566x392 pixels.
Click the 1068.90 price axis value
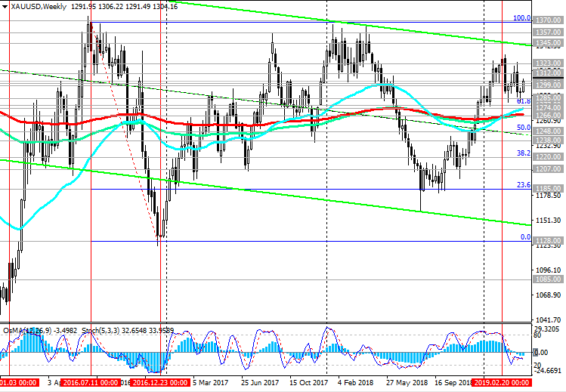[549, 295]
